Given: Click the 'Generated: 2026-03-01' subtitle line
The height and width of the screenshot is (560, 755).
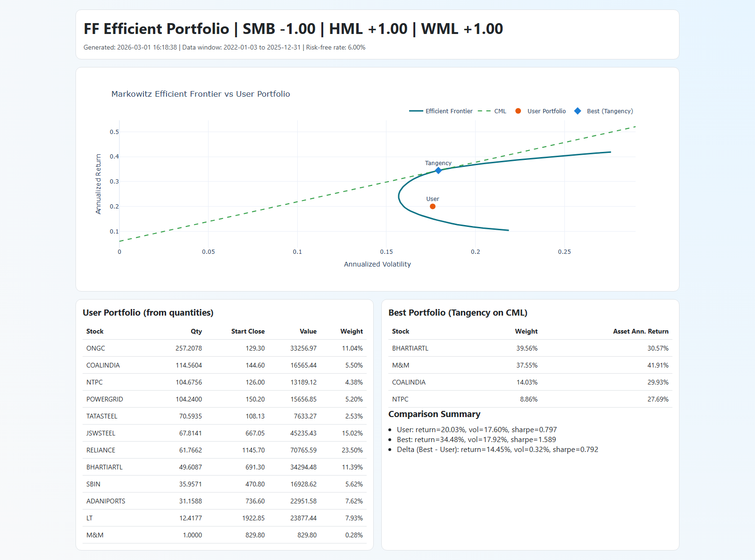Looking at the screenshot, I should click(x=225, y=47).
